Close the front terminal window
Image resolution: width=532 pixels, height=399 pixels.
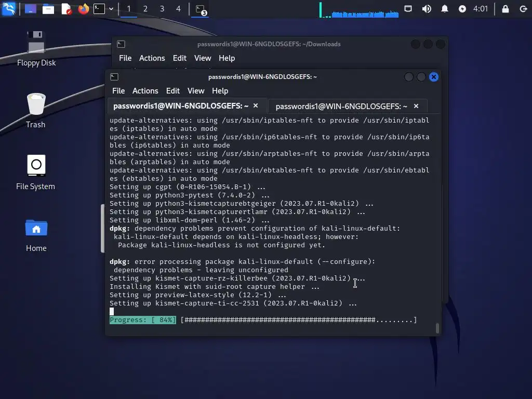tap(434, 77)
